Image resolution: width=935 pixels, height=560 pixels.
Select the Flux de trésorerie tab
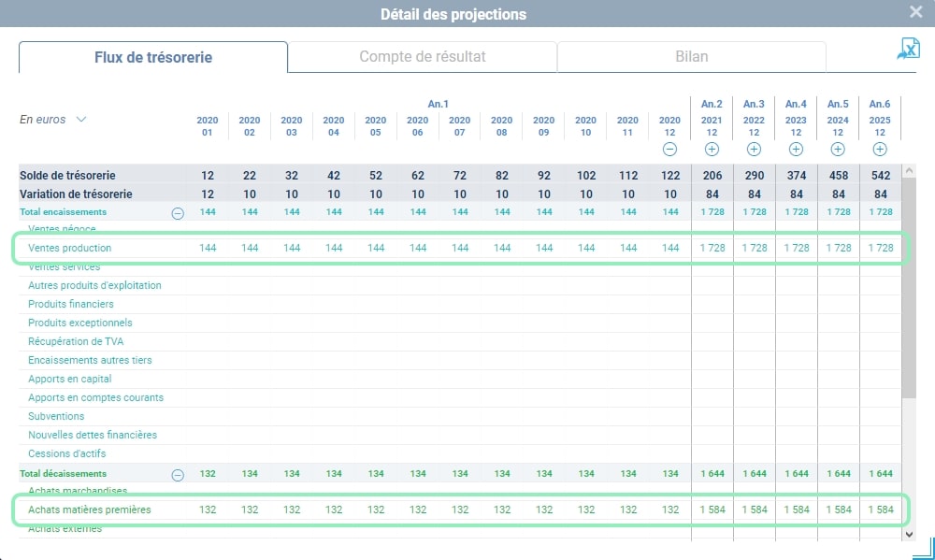pyautogui.click(x=153, y=57)
